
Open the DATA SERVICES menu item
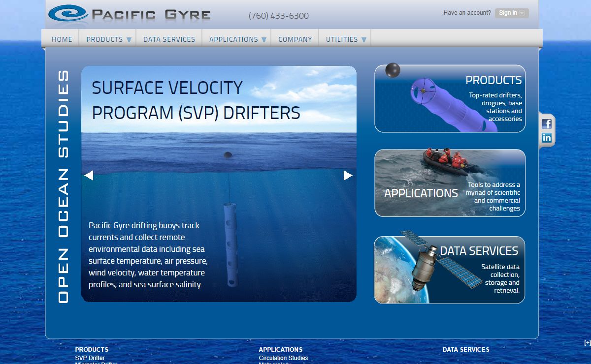tap(169, 39)
